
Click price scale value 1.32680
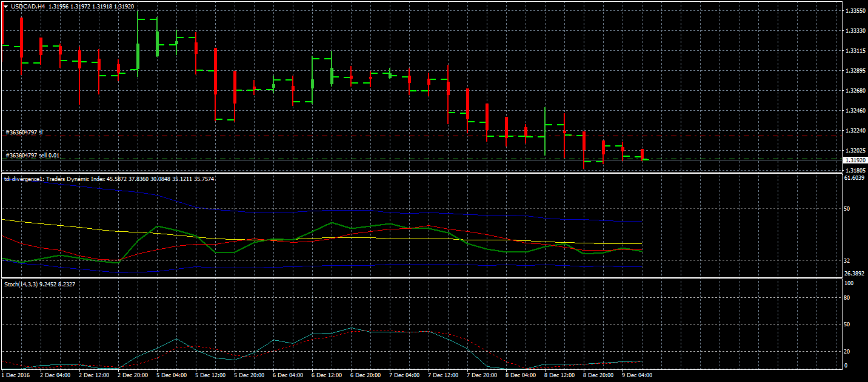point(856,91)
